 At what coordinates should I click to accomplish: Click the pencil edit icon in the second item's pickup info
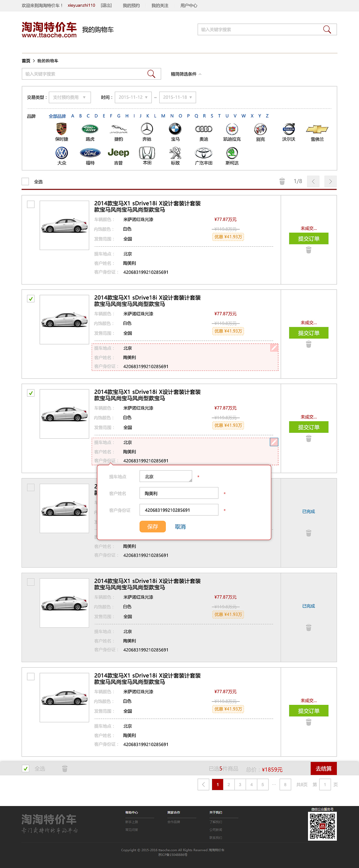[274, 348]
